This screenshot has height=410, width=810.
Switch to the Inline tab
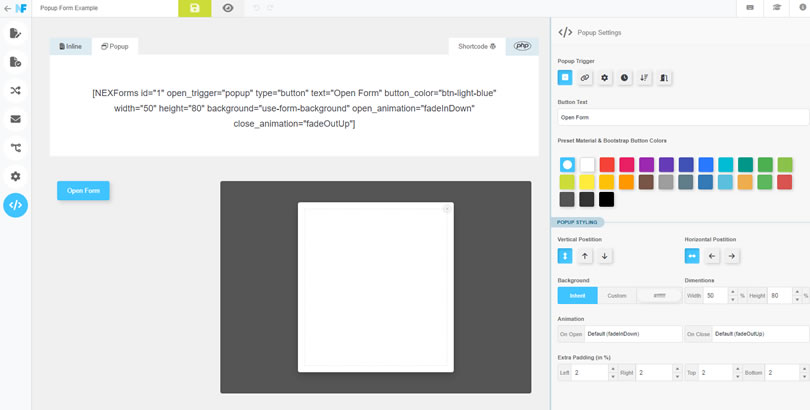click(71, 46)
